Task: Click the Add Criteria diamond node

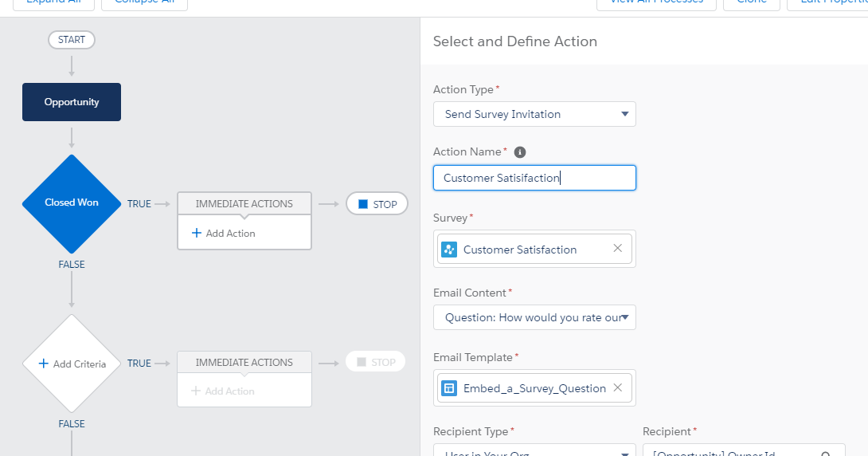Action: click(72, 364)
